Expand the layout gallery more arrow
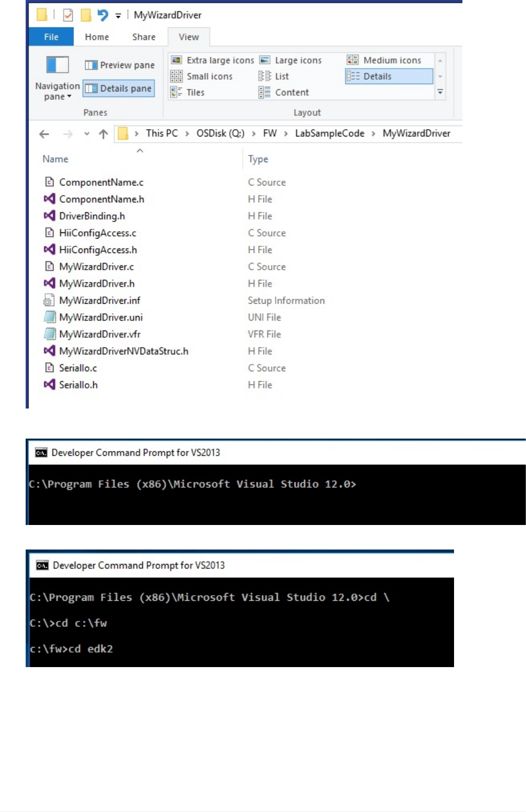Image resolution: width=526 pixels, height=812 pixels. point(440,92)
